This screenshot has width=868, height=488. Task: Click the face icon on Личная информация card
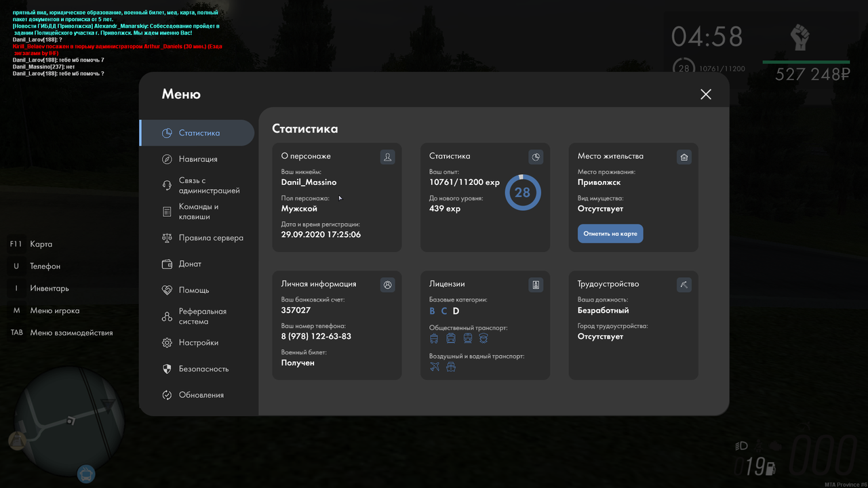click(388, 285)
